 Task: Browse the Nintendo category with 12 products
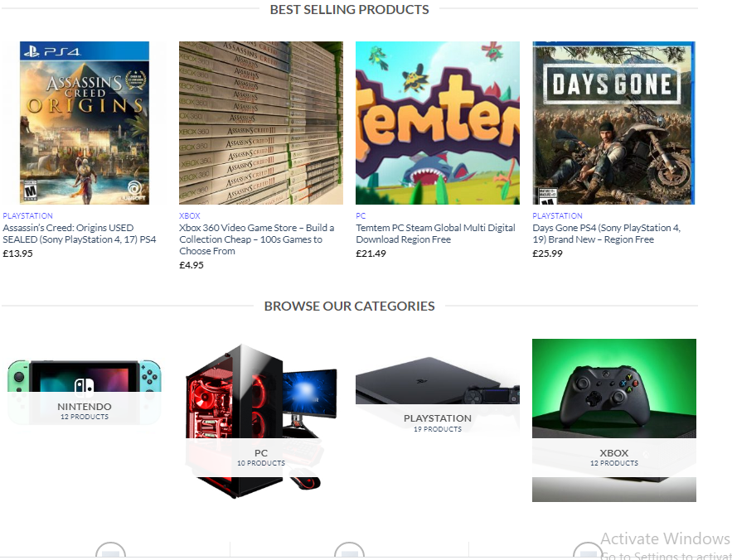pos(85,410)
